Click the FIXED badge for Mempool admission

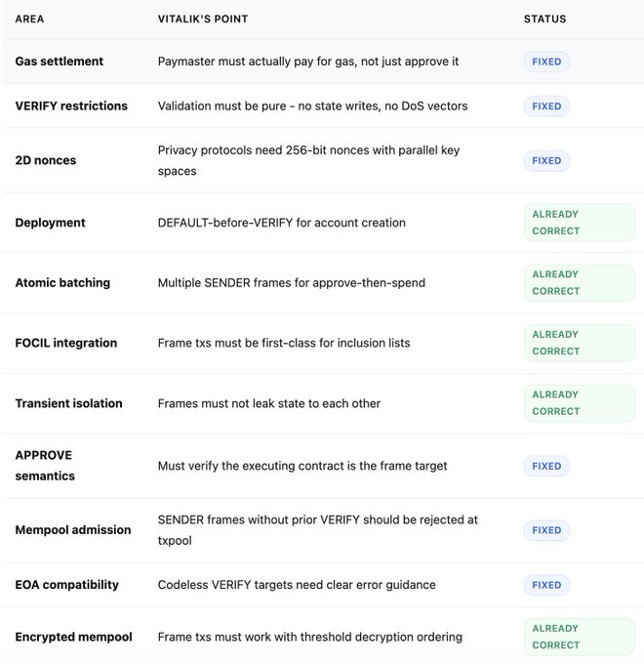click(546, 530)
